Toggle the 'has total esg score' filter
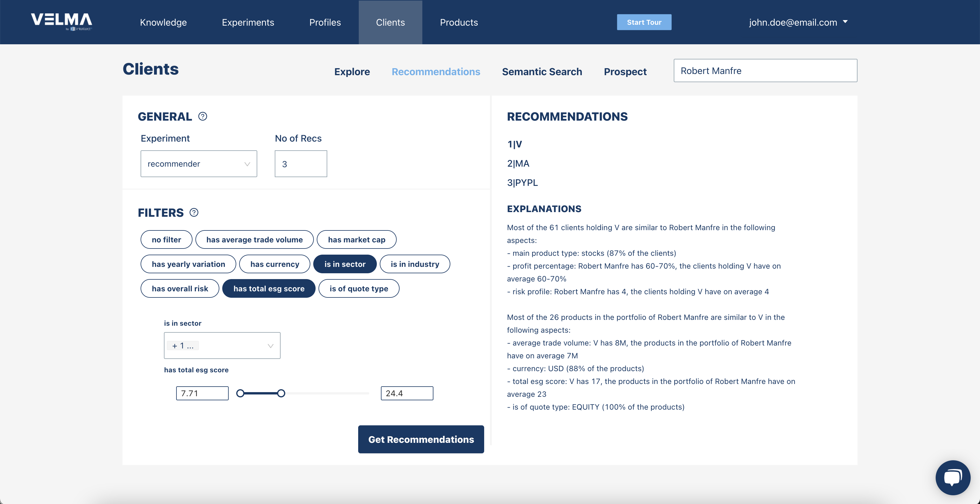The image size is (980, 504). (269, 288)
